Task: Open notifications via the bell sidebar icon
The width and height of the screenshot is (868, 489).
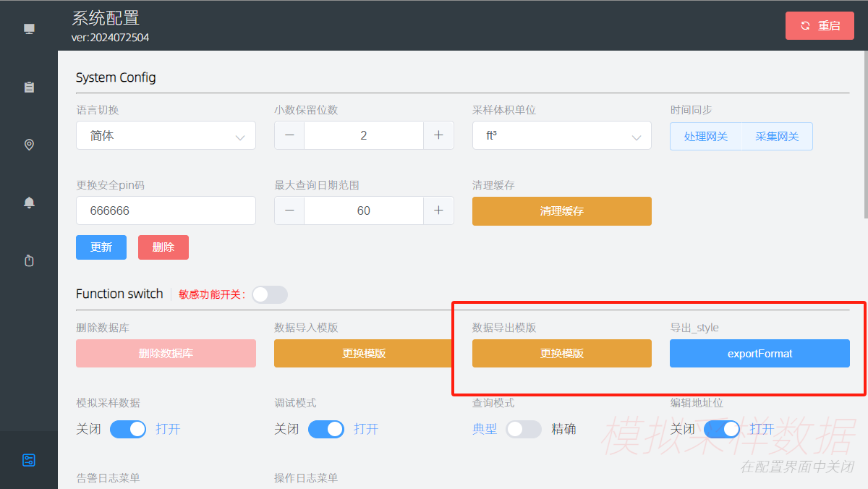Action: pyautogui.click(x=29, y=202)
